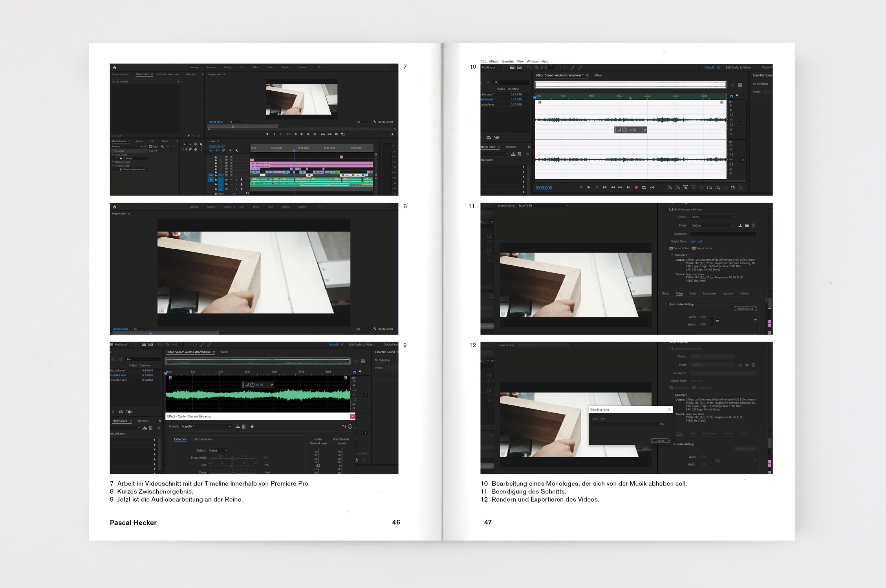Click the play button beside 0:00.000 timecode
The image size is (886, 588).
pyautogui.click(x=589, y=188)
